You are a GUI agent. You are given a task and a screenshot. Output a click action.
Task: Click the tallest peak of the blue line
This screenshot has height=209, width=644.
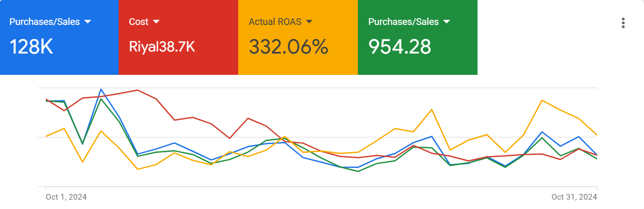coord(101,89)
